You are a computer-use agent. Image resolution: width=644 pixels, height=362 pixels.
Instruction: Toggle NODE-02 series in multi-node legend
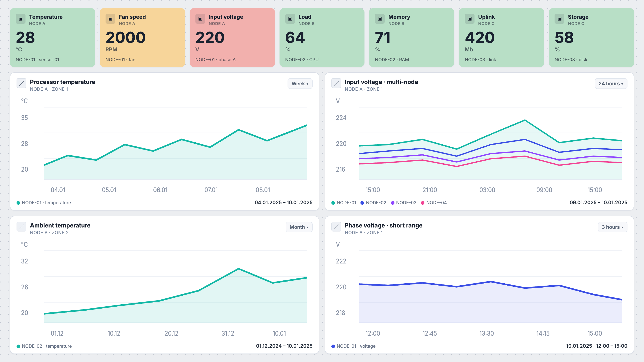(x=373, y=203)
